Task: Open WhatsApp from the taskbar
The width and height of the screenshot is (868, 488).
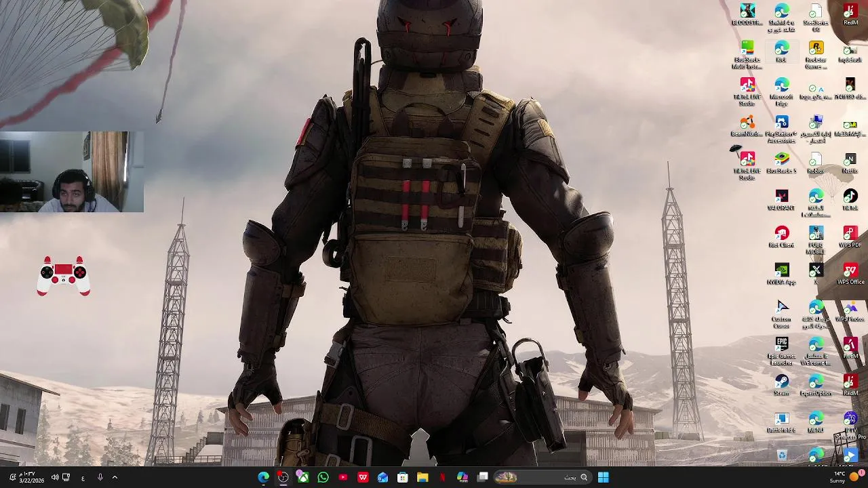Action: point(323,477)
